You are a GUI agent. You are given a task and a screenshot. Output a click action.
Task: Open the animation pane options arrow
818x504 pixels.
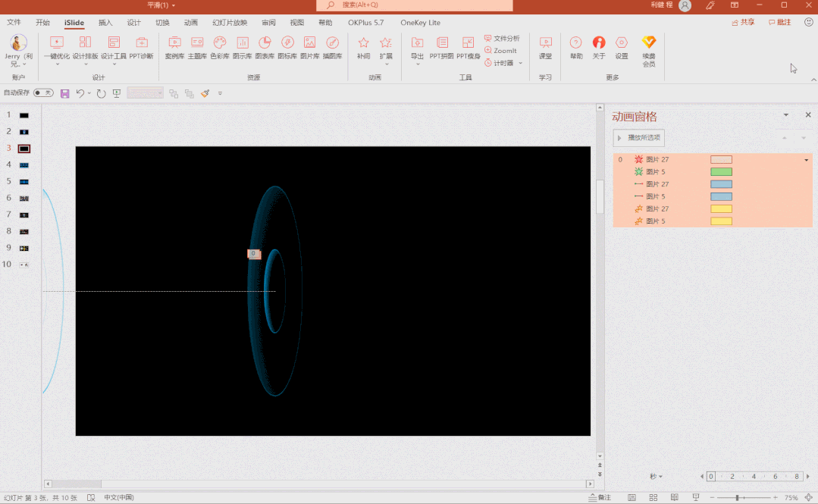tap(785, 114)
